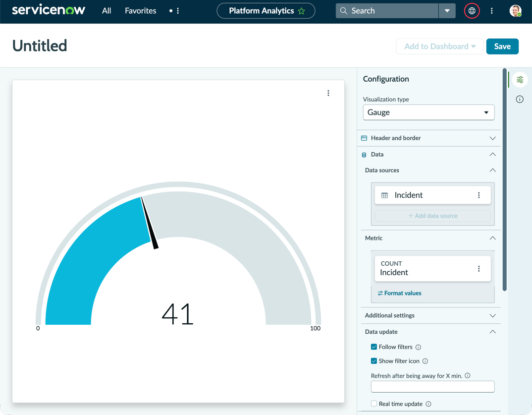532x415 pixels.
Task: Open the Favorites menu
Action: click(x=141, y=11)
